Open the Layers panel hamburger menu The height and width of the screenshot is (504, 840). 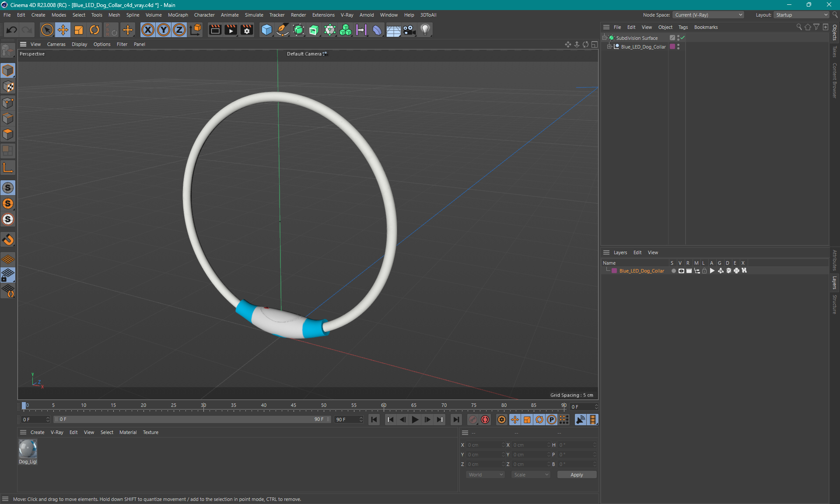[x=606, y=252]
